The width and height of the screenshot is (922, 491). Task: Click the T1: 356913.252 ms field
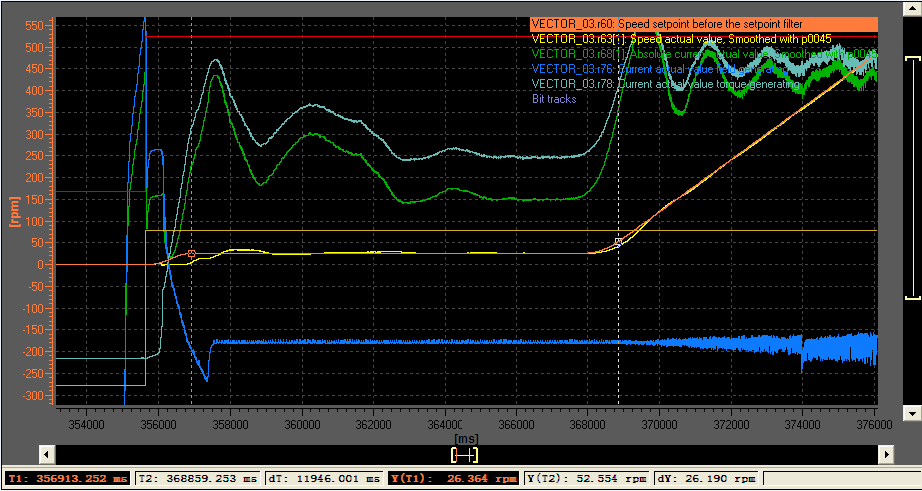(x=68, y=478)
